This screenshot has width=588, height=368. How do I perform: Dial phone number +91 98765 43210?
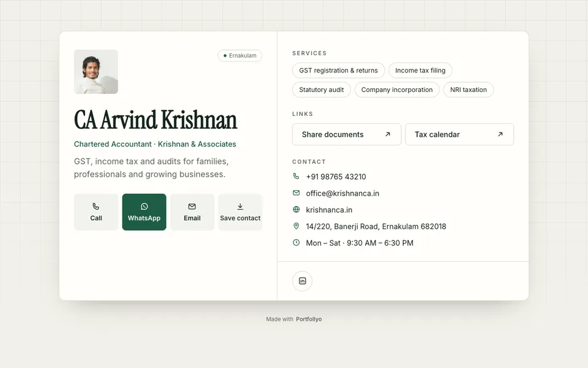(336, 177)
